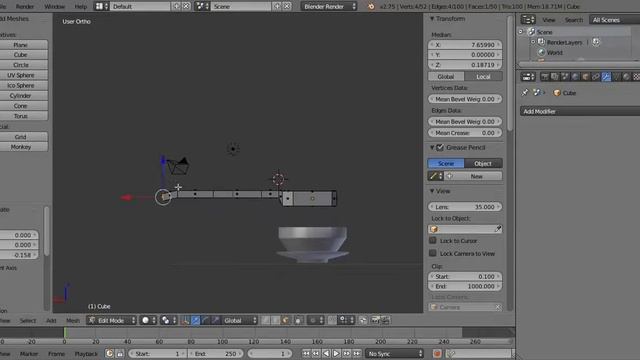Open the Constraints properties tab icon

click(x=596, y=77)
